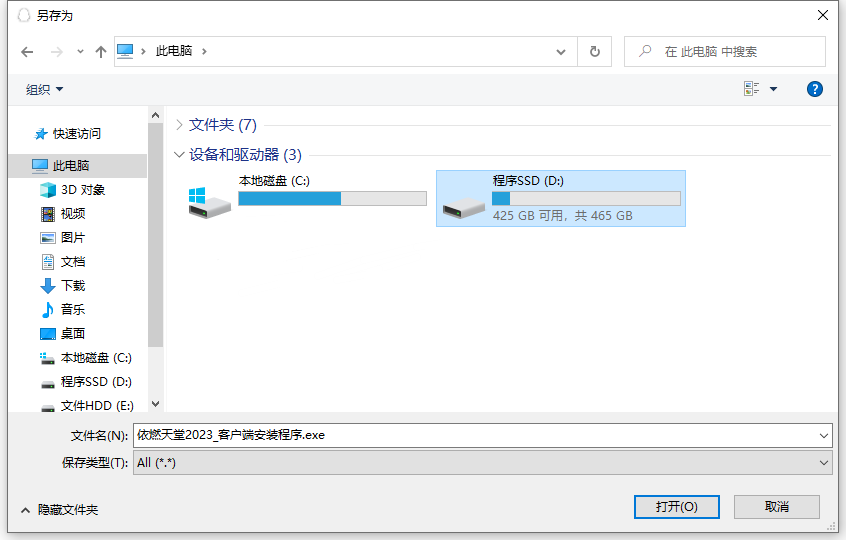Click the 打开(O) button
The image size is (846, 540).
pyautogui.click(x=676, y=507)
